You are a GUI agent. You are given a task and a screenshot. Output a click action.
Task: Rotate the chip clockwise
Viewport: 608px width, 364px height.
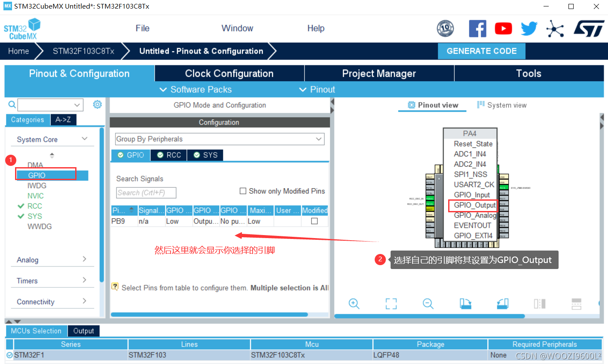tap(465, 304)
